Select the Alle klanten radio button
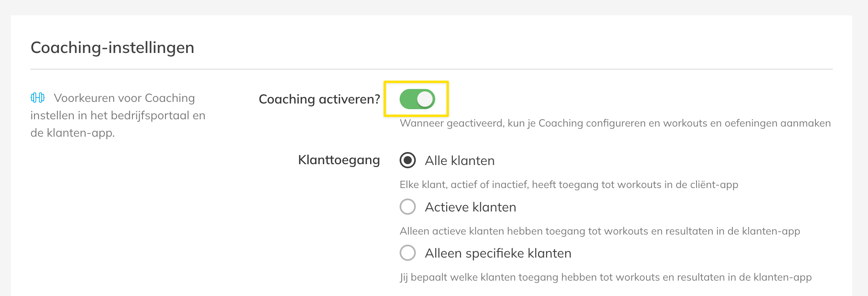The height and width of the screenshot is (296, 868). (x=408, y=161)
